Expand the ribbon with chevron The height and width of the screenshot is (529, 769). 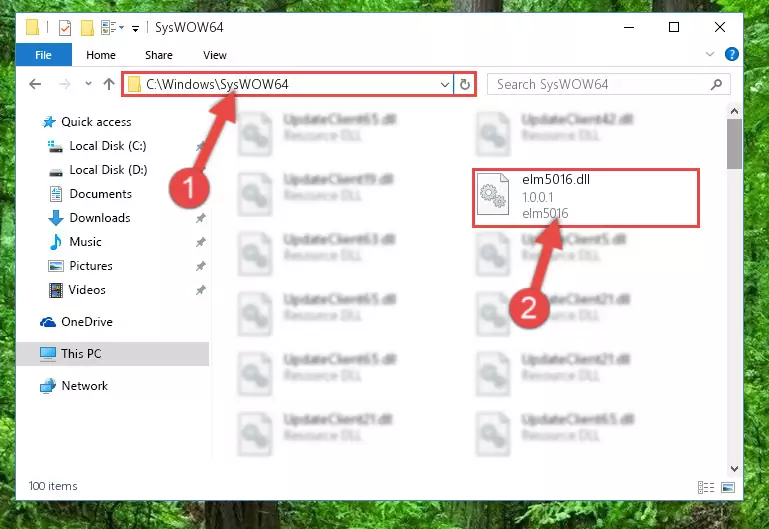click(710, 54)
